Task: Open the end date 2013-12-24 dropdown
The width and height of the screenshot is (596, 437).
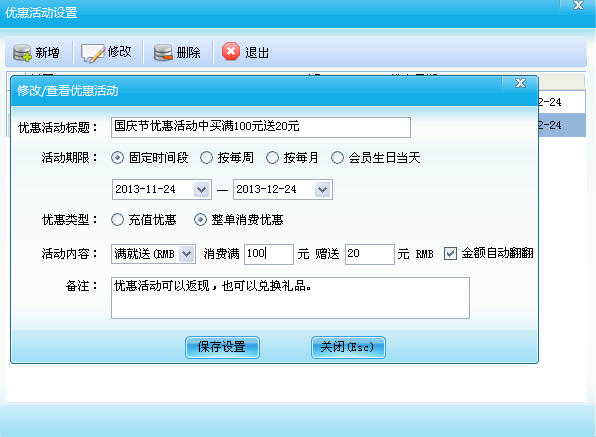Action: [x=322, y=189]
